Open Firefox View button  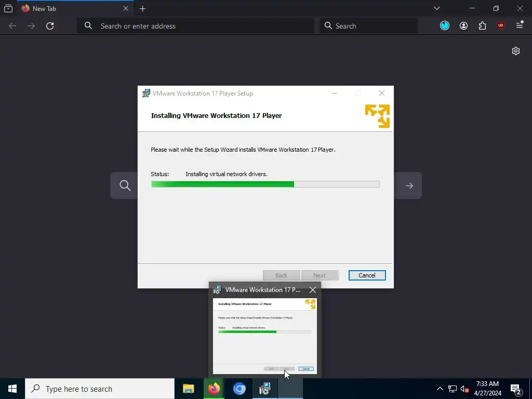point(8,8)
